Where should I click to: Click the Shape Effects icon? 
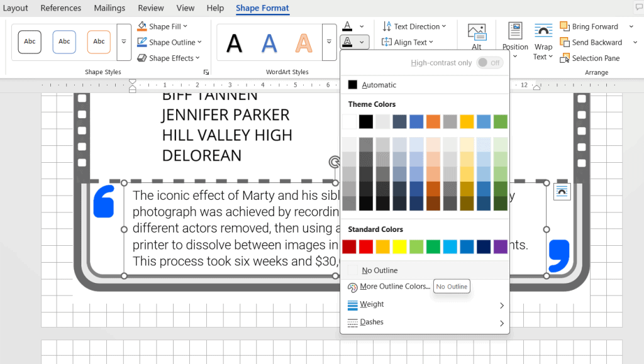coord(142,58)
